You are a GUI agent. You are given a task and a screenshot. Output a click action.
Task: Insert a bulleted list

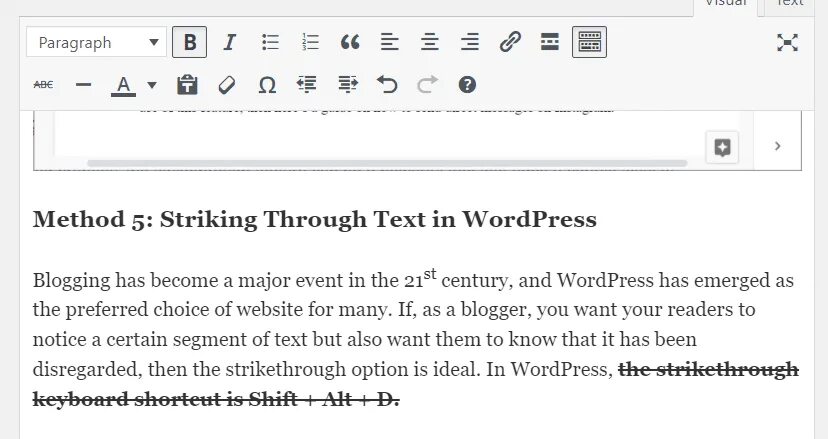coord(270,42)
